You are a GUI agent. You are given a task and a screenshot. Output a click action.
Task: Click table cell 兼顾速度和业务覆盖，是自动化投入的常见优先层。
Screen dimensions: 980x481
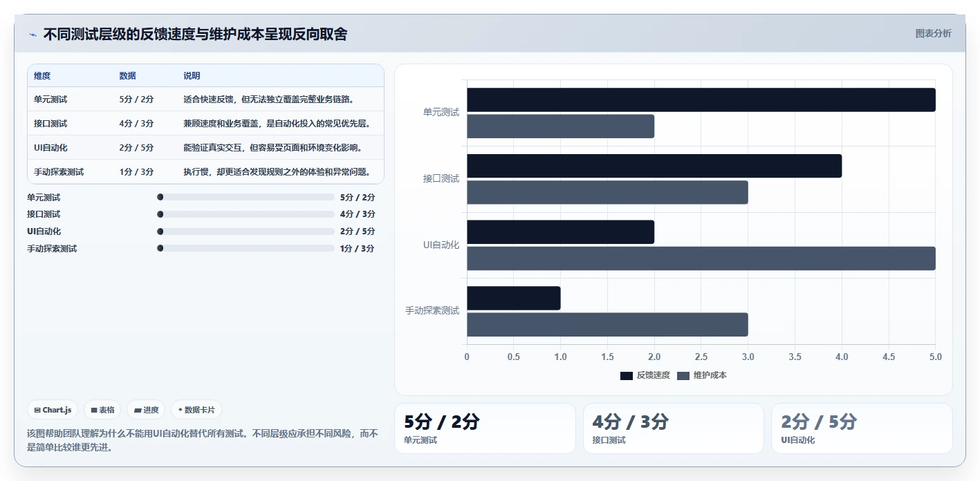[277, 124]
